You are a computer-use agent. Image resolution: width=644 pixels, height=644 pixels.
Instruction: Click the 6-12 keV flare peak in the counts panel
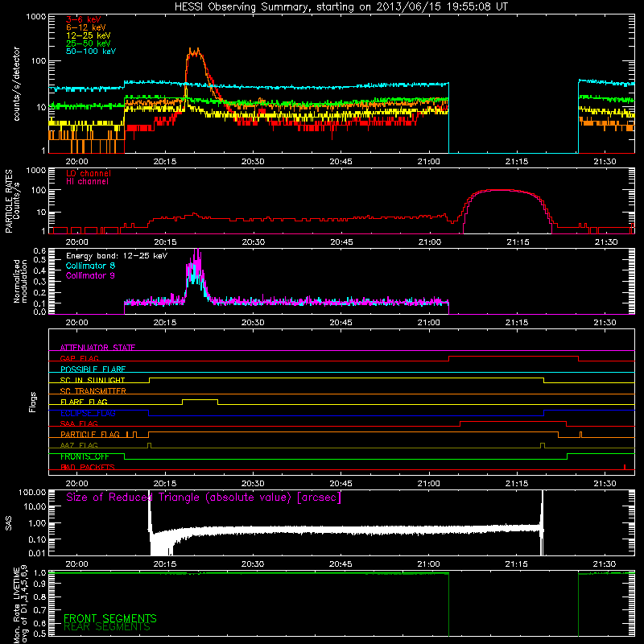click(194, 52)
